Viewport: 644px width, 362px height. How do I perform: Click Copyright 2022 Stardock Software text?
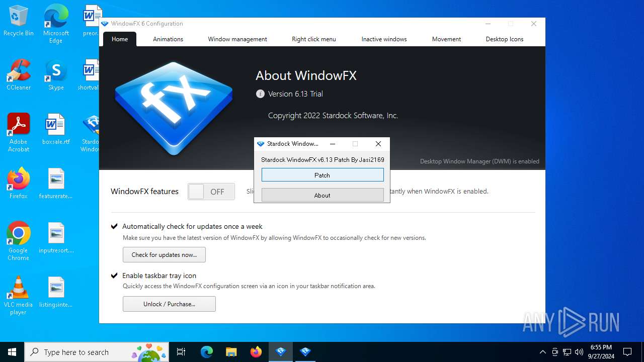click(x=333, y=116)
